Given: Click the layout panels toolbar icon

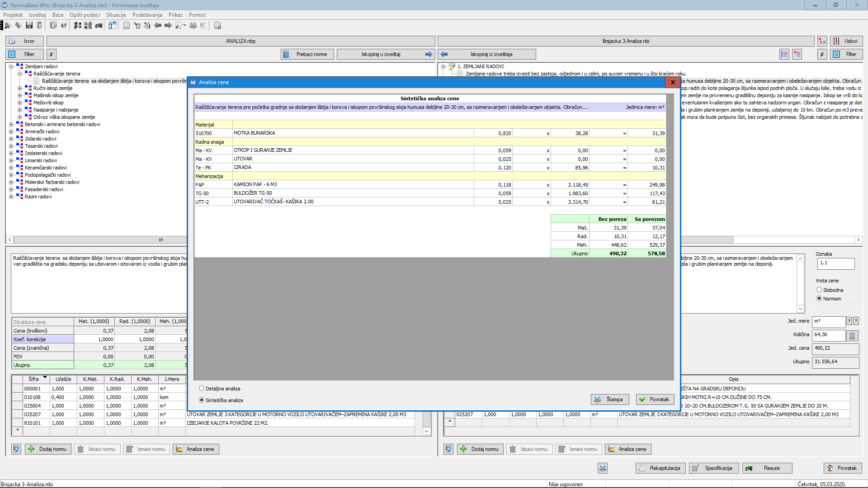Looking at the screenshot, I should [x=112, y=25].
